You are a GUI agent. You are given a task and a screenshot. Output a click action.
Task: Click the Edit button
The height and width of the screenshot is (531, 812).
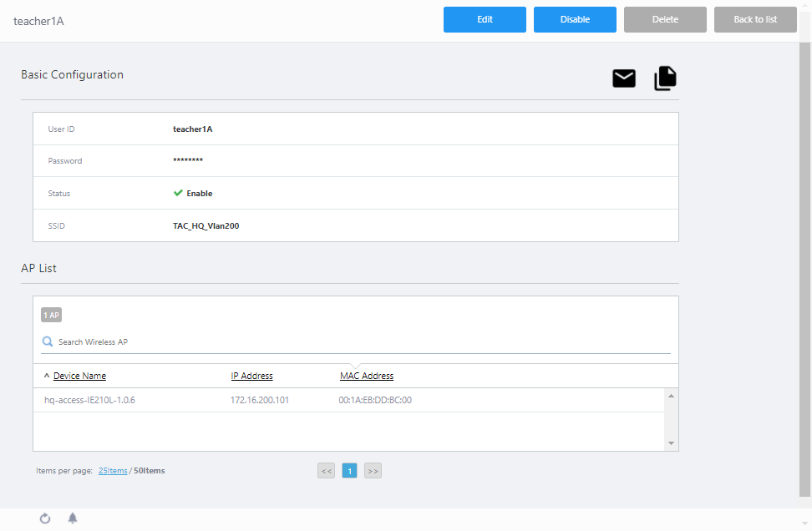485,19
